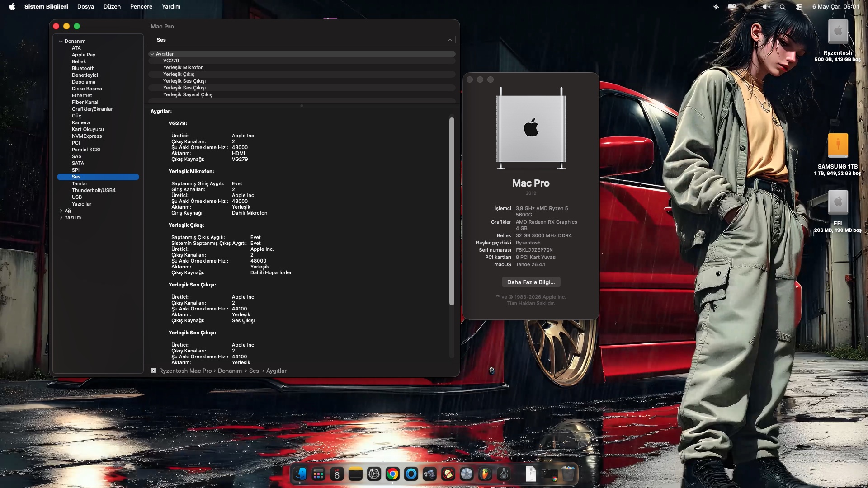Open the Apple menu
Screen dimensions: 868x488
pyautogui.click(x=12, y=6)
